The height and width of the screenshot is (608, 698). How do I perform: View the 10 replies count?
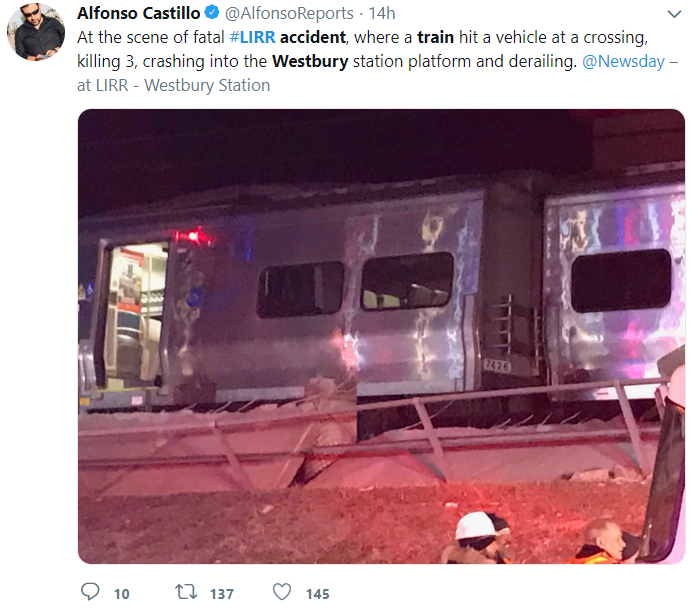pyautogui.click(x=122, y=594)
